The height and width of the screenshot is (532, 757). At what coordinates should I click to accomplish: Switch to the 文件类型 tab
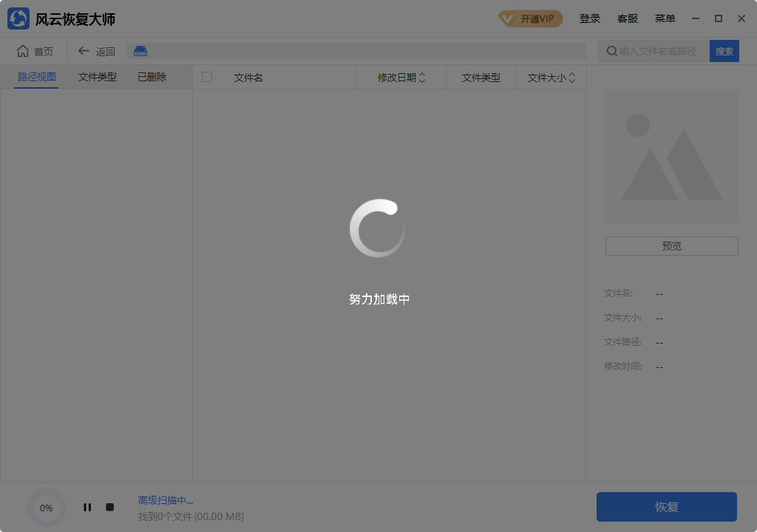click(98, 78)
